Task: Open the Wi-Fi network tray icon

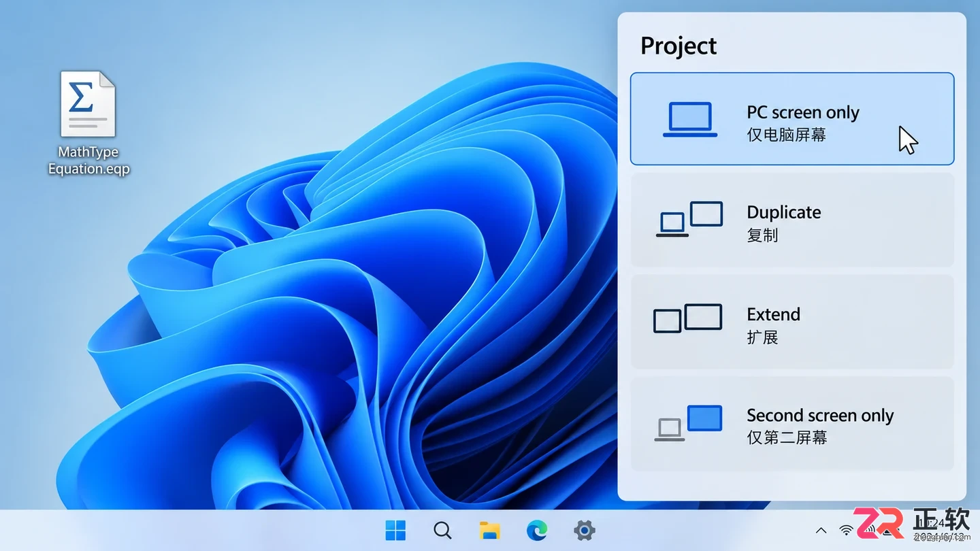Action: 846,531
